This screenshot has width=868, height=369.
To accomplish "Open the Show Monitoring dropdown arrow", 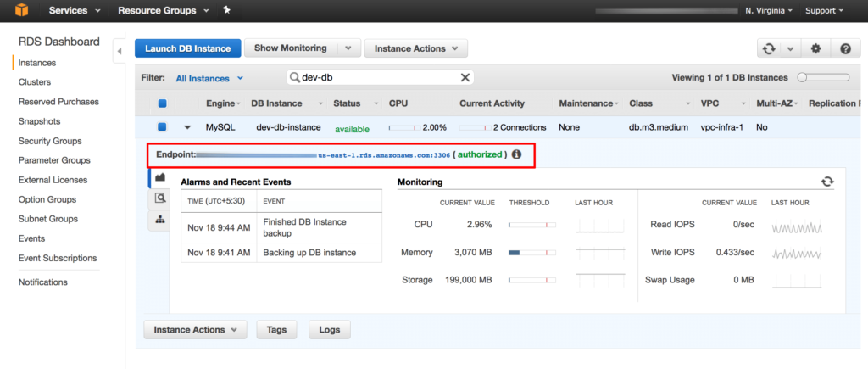I will pyautogui.click(x=348, y=48).
